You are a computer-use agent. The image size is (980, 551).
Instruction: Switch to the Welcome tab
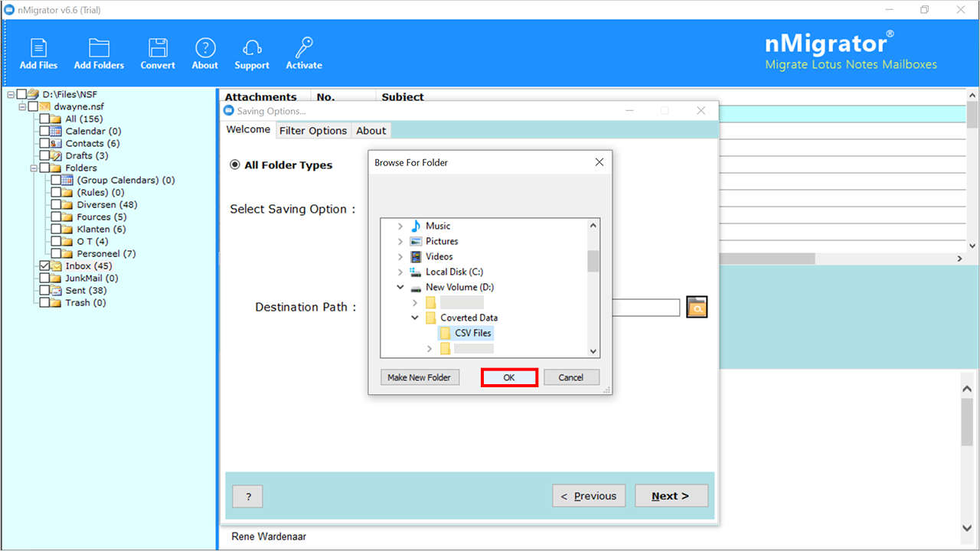248,129
